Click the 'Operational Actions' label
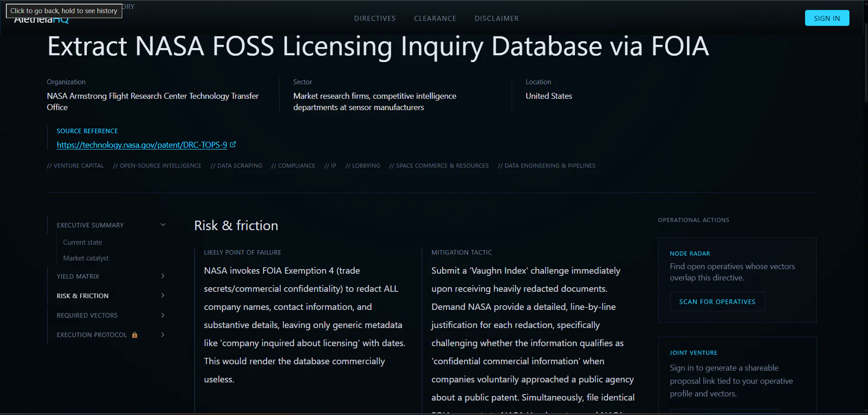This screenshot has height=415, width=868. click(x=693, y=220)
